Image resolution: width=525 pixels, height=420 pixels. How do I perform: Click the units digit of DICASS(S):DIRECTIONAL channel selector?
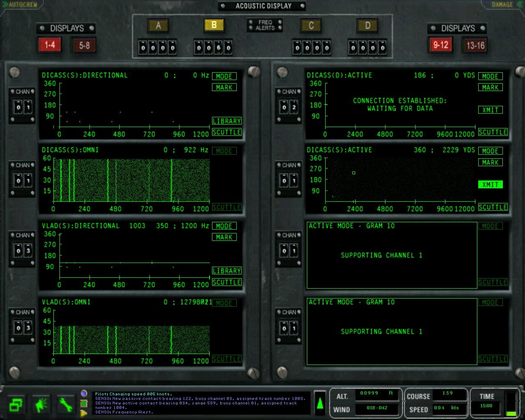pos(28,107)
